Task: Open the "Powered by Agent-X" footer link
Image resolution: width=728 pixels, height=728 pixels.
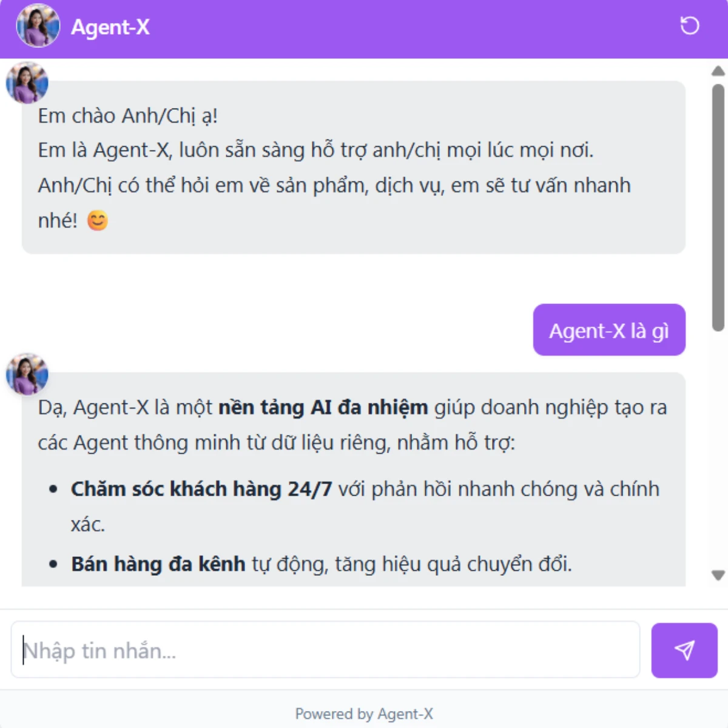Action: click(x=364, y=713)
